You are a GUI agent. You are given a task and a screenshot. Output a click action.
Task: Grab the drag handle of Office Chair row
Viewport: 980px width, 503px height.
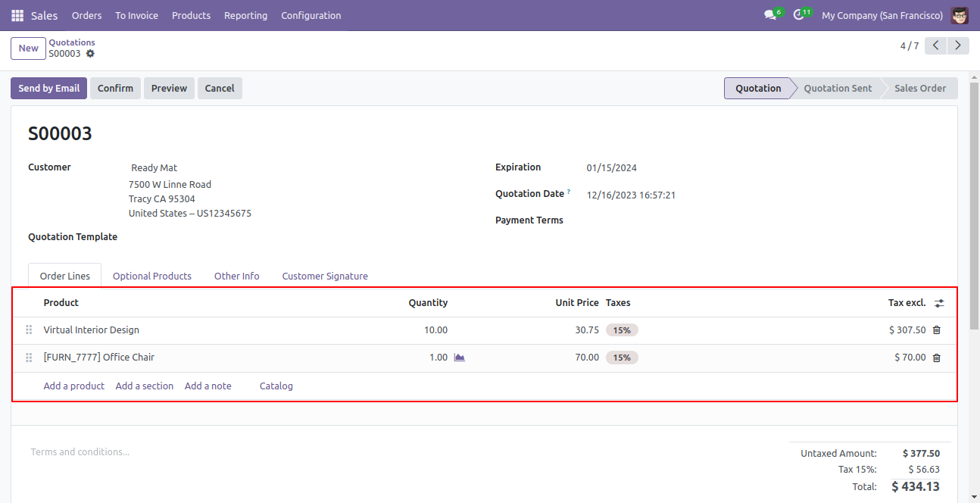[x=29, y=358]
